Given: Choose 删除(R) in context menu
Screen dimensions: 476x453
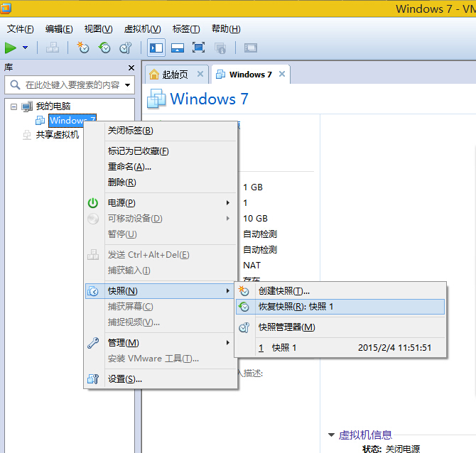Looking at the screenshot, I should pyautogui.click(x=161, y=182).
